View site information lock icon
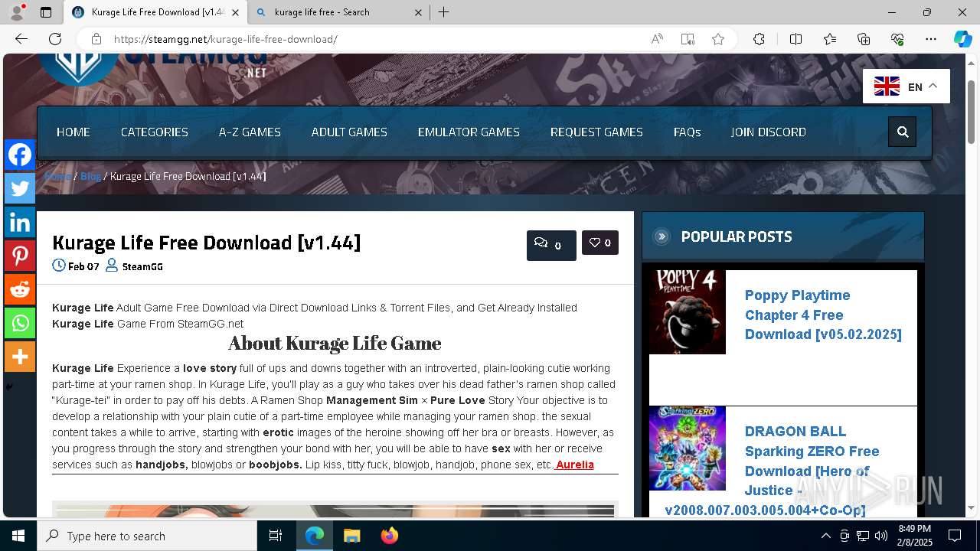This screenshot has height=551, width=980. [x=96, y=39]
